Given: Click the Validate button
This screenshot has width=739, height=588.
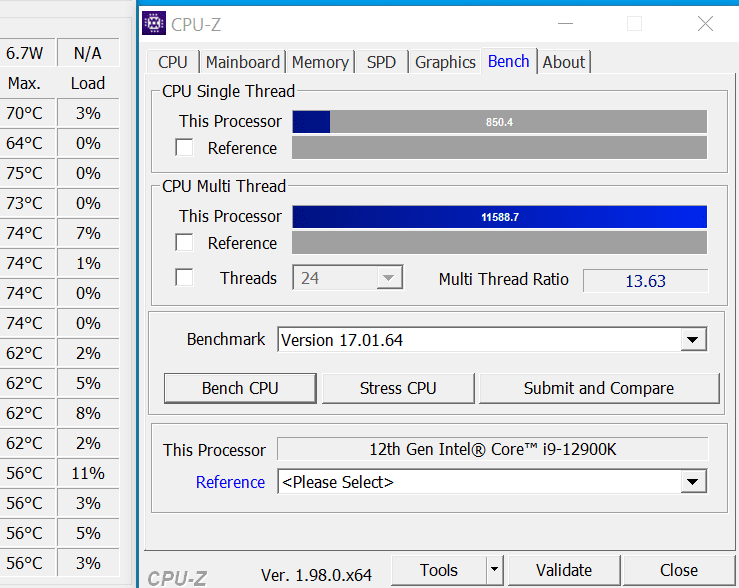Looking at the screenshot, I should click(564, 570).
